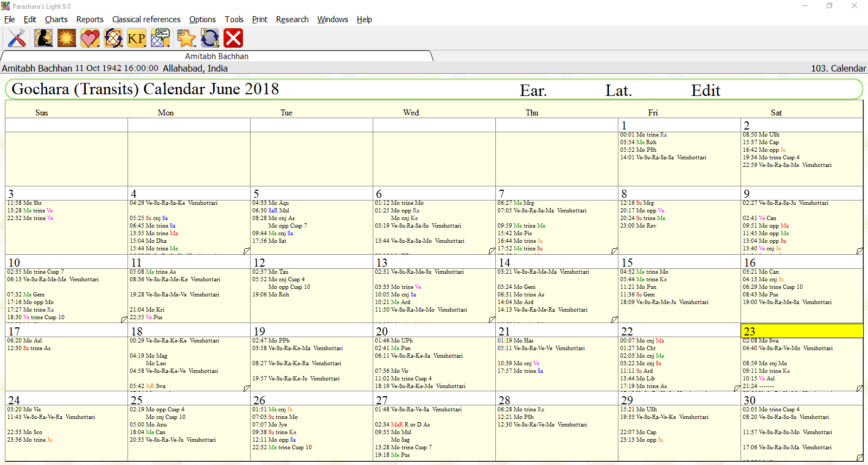The height and width of the screenshot is (465, 868).
Task: Open the Edit menu
Action: (30, 20)
